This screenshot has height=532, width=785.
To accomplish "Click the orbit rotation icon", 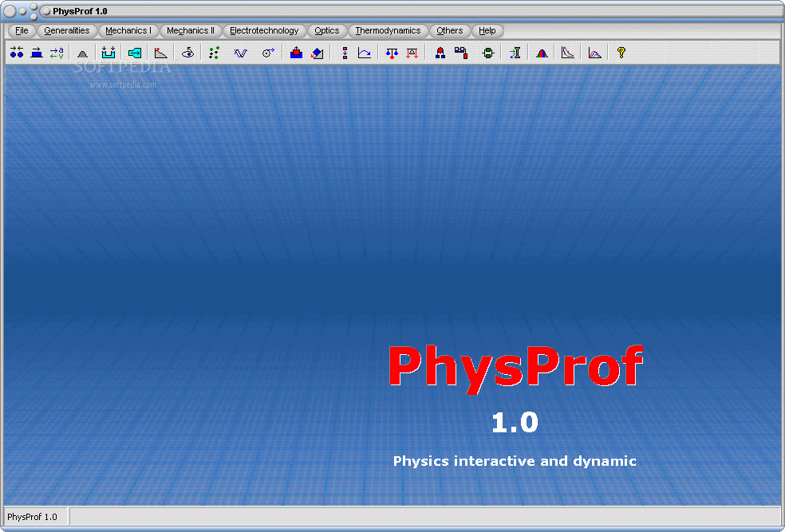I will tap(187, 53).
